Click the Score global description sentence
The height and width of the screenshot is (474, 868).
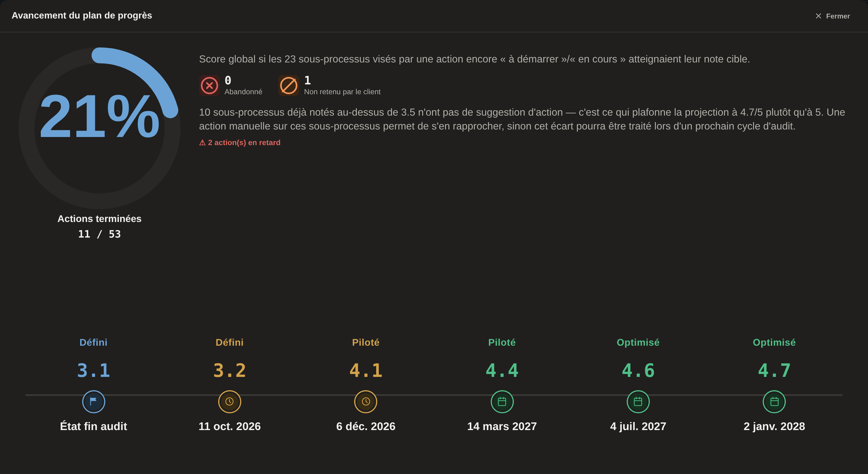pyautogui.click(x=474, y=59)
